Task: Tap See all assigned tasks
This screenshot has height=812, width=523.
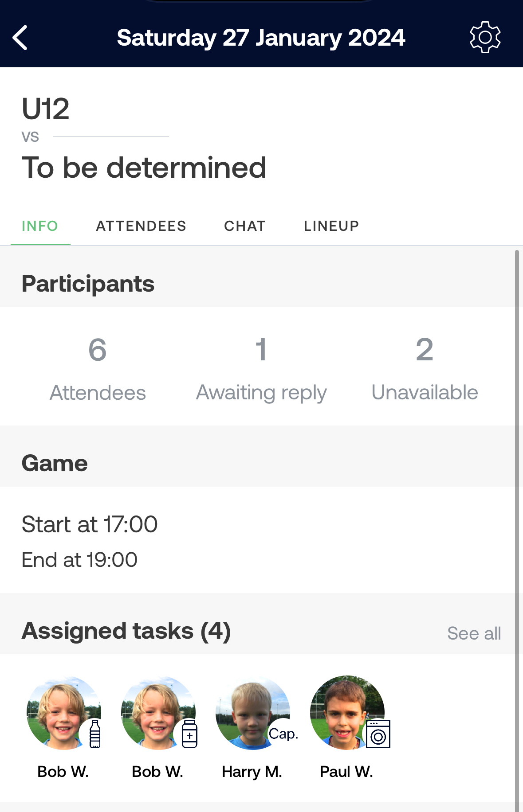Action: (x=474, y=633)
